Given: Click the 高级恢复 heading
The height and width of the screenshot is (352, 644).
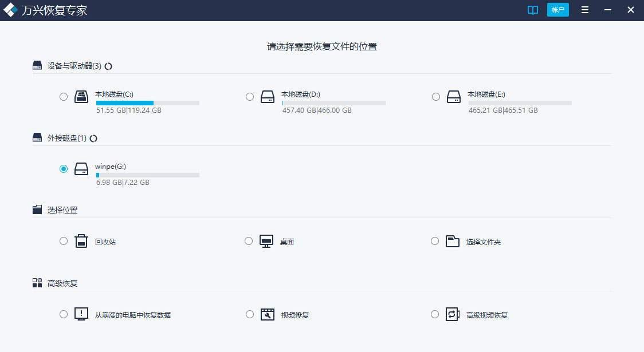Looking at the screenshot, I should click(x=62, y=283).
